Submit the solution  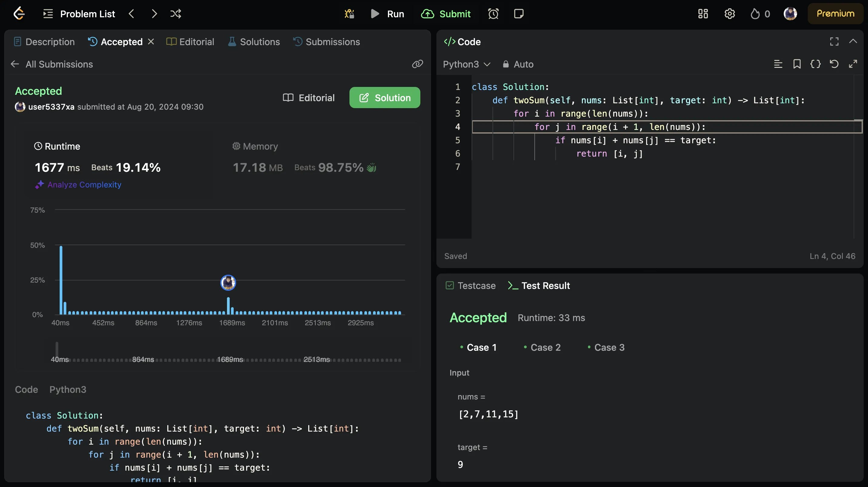446,14
